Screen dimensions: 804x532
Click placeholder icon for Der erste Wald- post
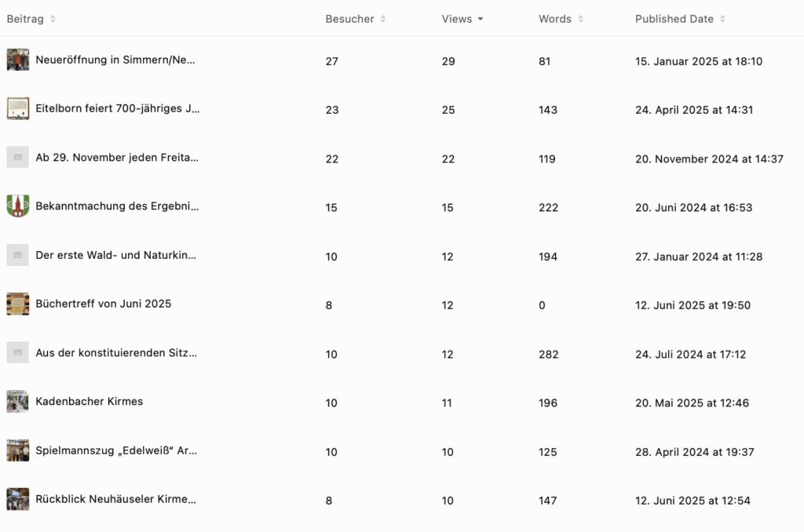(x=18, y=255)
